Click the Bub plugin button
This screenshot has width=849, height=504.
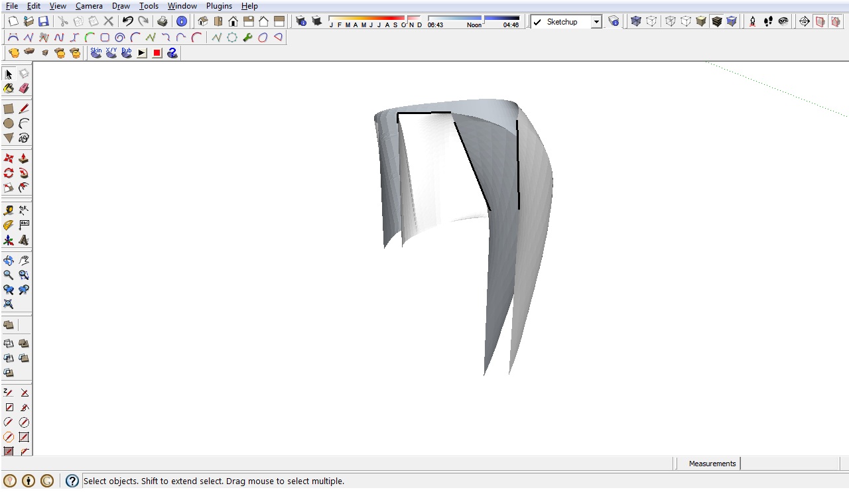pos(126,52)
